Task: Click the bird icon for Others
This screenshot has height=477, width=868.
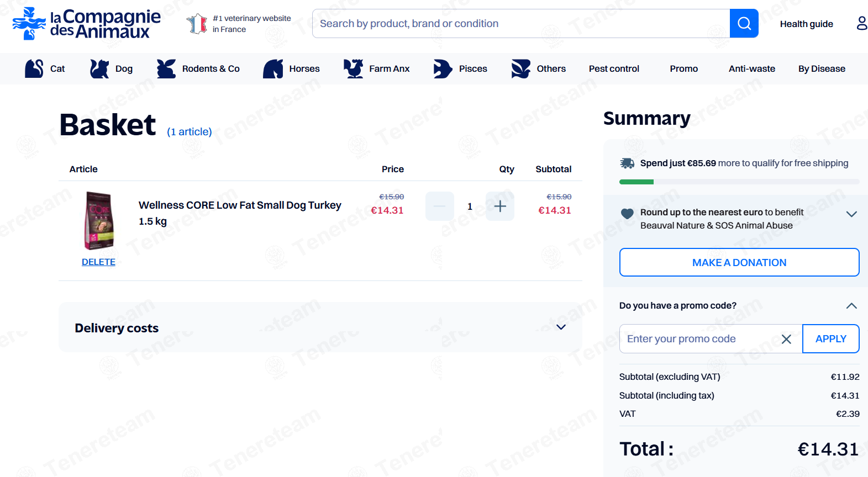Action: point(520,68)
